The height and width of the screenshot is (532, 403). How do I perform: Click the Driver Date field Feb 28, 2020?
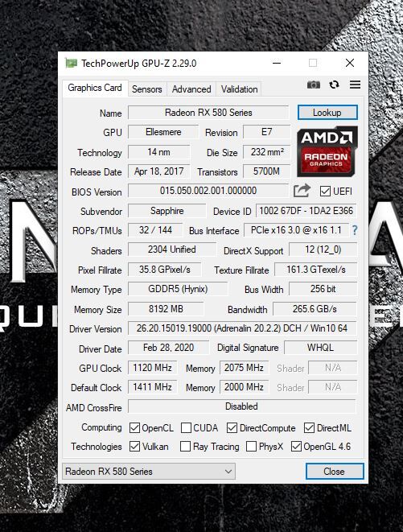(x=169, y=348)
